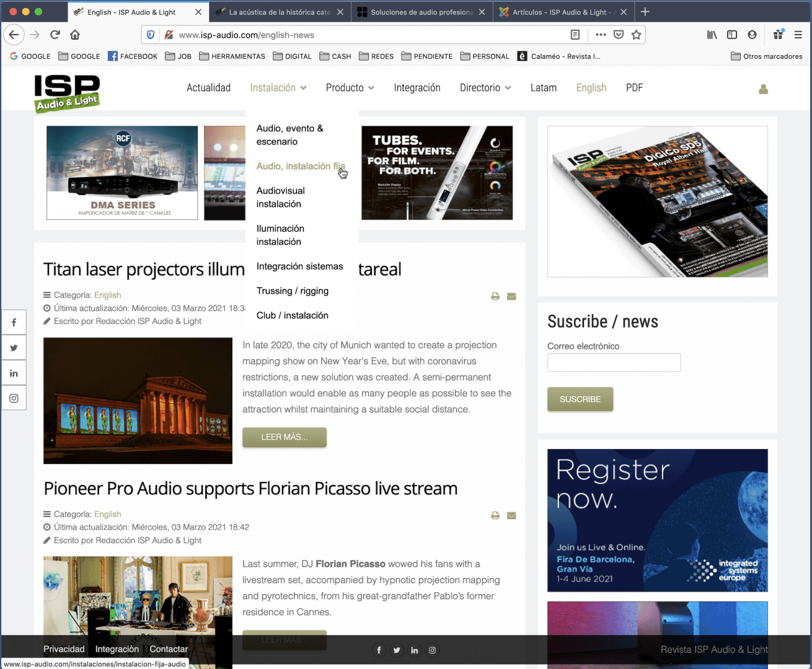Open tracking protection shield in the address bar

pos(151,35)
